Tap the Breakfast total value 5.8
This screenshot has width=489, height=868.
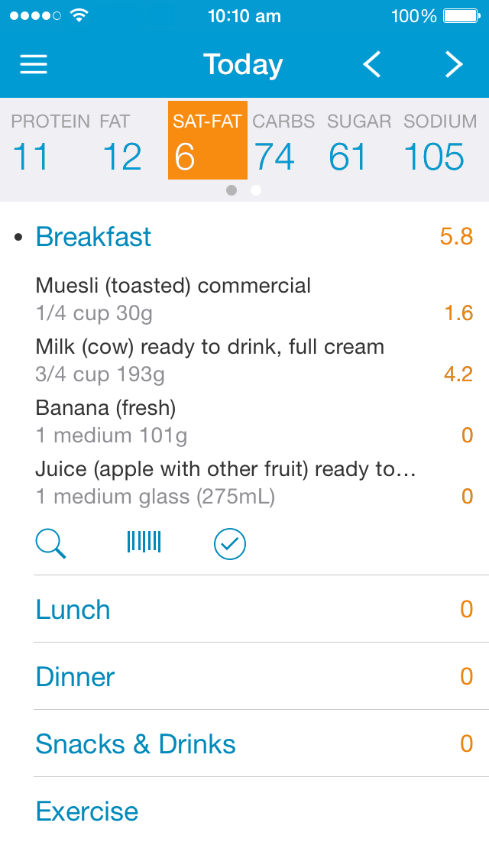click(456, 237)
